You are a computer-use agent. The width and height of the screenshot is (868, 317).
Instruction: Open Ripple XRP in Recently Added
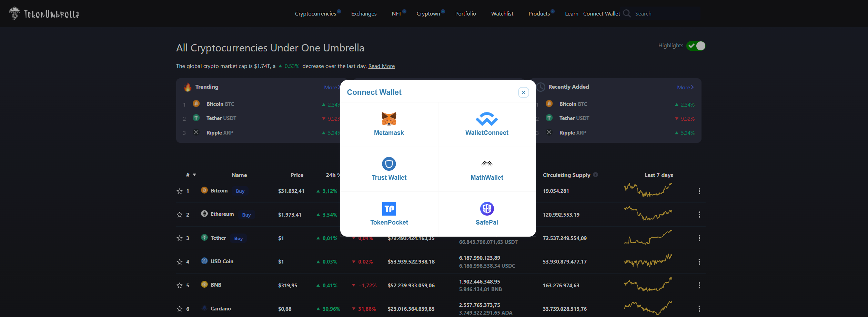[x=573, y=133]
